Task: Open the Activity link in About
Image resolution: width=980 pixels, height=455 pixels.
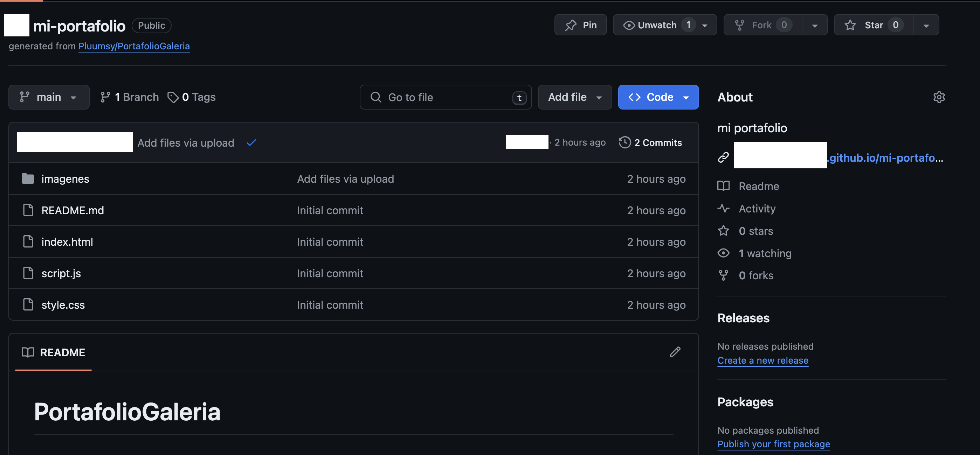Action: [x=757, y=209]
